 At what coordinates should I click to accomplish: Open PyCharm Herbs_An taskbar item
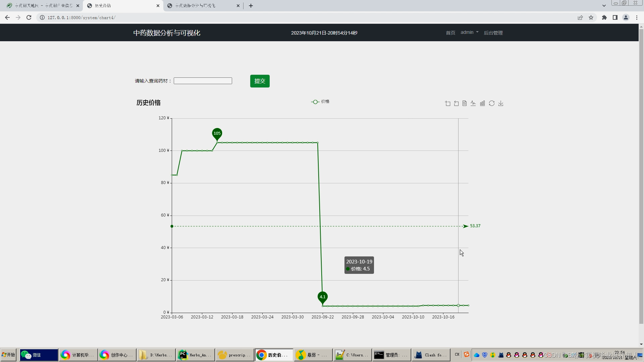point(196,355)
